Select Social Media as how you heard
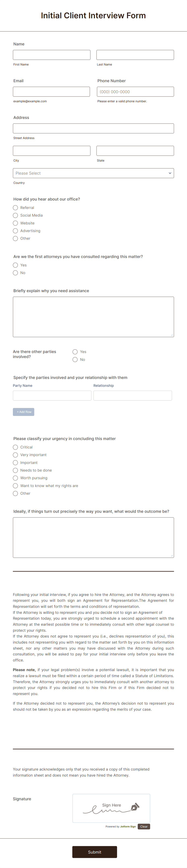 pos(15,215)
